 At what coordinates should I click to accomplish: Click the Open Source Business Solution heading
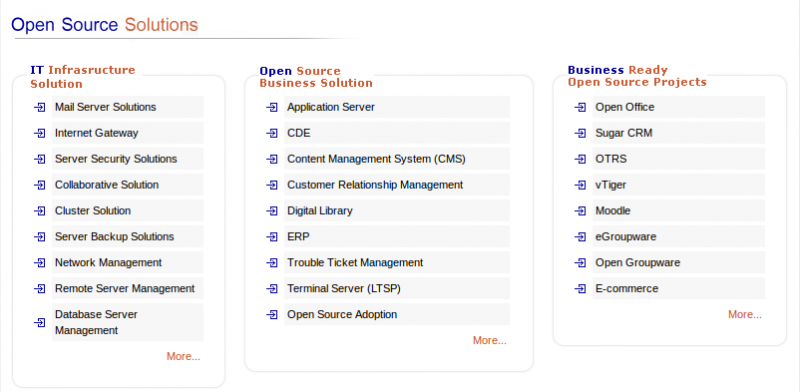click(x=316, y=77)
